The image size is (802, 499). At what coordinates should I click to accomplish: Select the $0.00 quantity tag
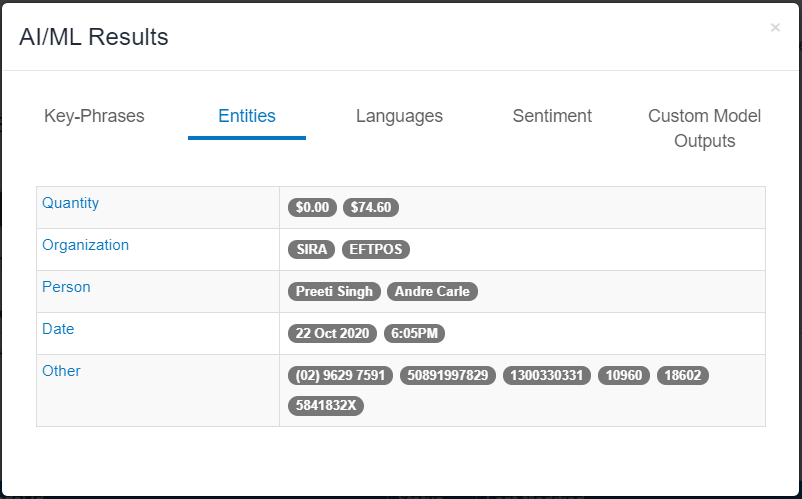pos(313,208)
